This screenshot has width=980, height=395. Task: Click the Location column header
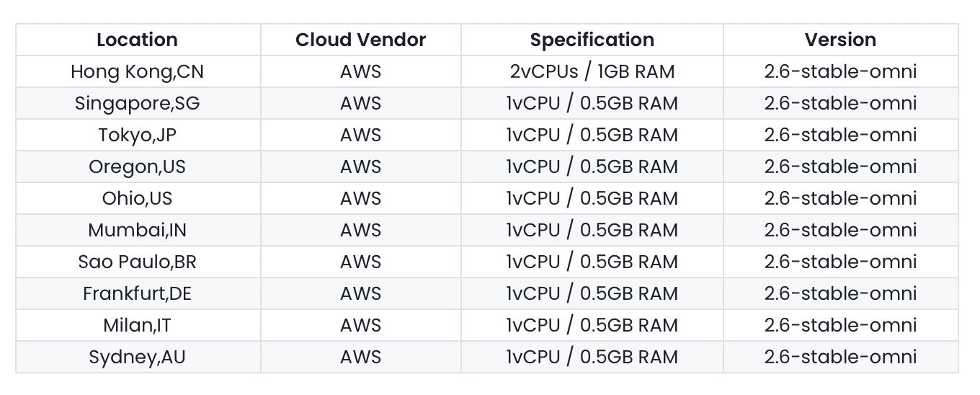click(137, 40)
